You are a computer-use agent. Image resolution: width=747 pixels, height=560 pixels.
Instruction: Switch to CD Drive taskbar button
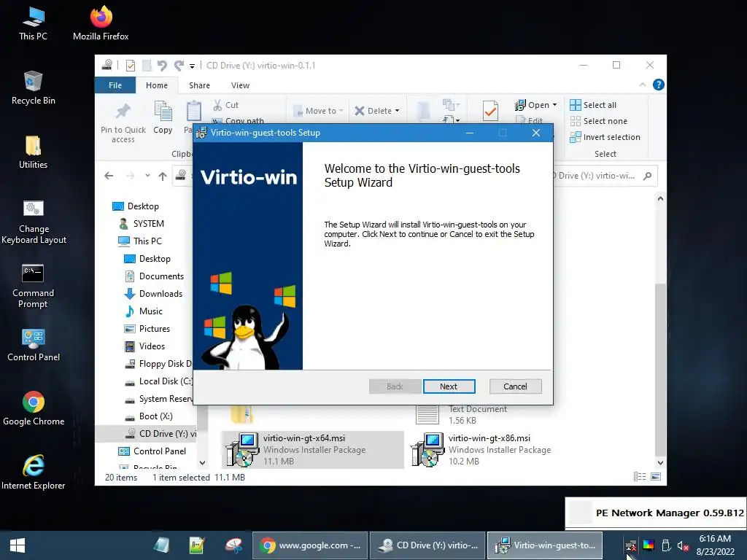427,545
